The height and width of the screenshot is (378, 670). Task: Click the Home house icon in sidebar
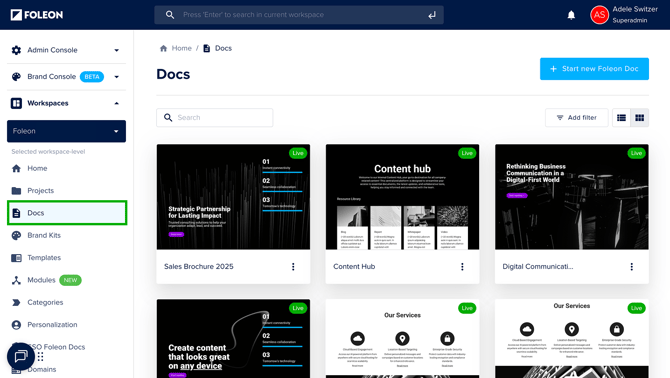click(x=16, y=168)
